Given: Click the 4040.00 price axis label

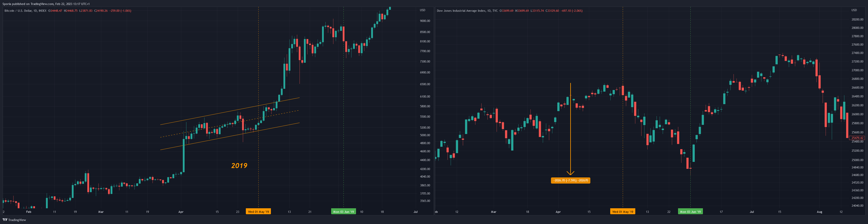Looking at the screenshot, I should tap(425, 177).
